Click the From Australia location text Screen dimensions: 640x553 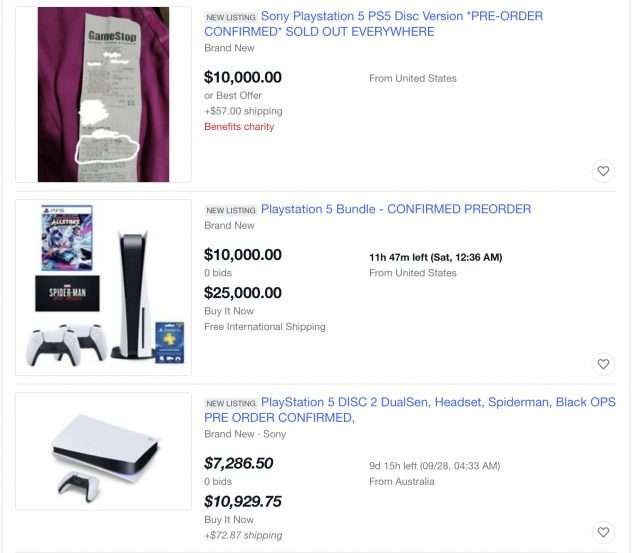click(402, 482)
